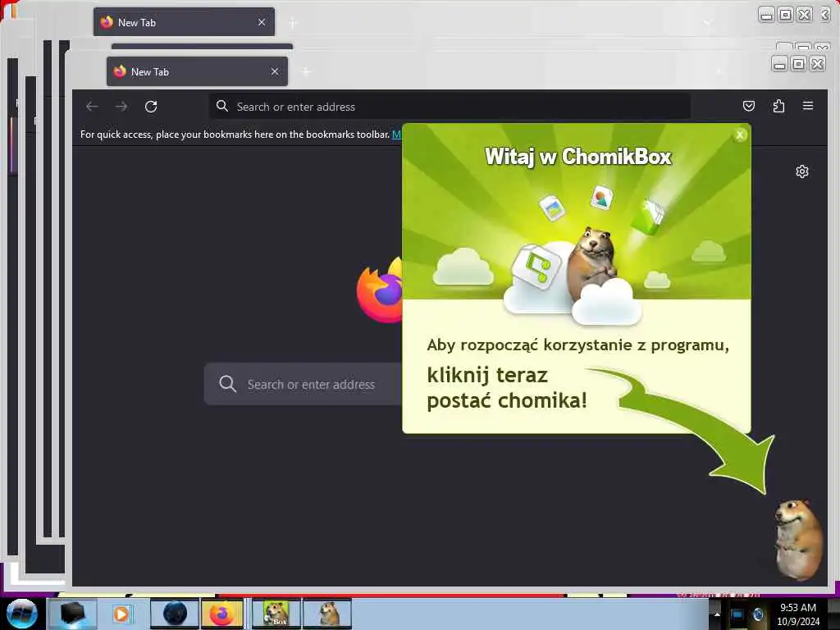Click the Firefox logo on new tab page

(x=380, y=290)
